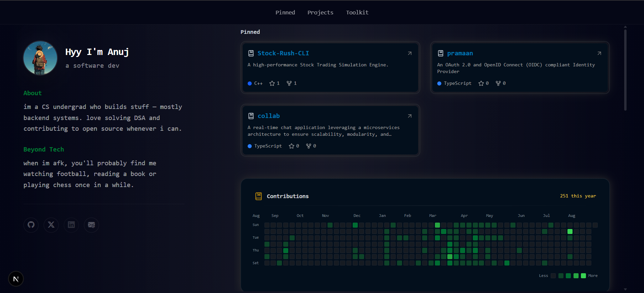The image size is (644, 293).
Task: Click the fork icon on Stock-Rush-CLI card
Action: pos(289,83)
